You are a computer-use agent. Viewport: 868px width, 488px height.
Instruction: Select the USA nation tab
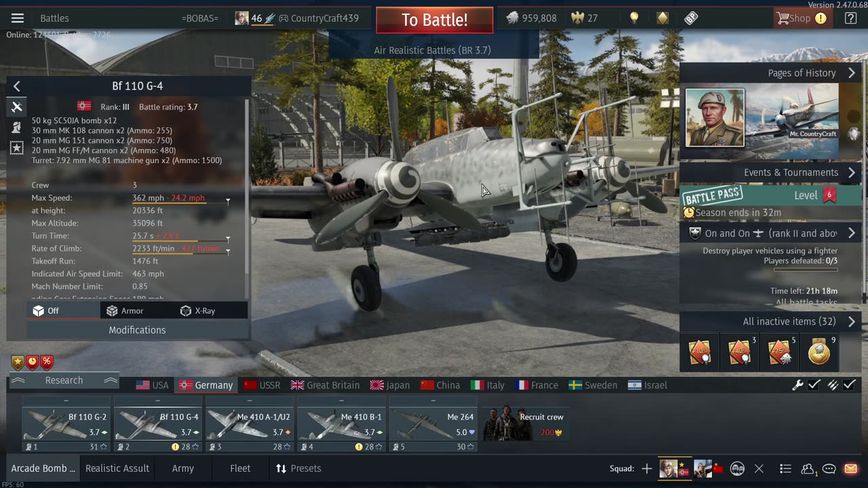153,385
